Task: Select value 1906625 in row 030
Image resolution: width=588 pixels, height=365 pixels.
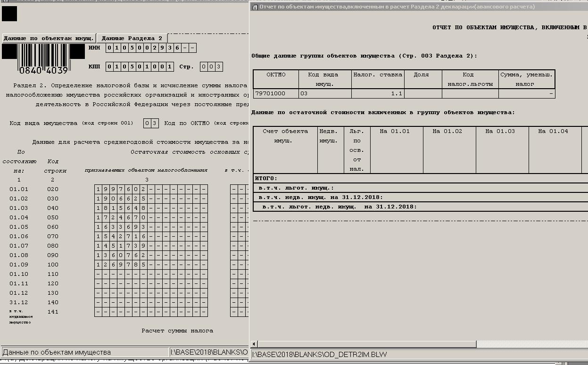Action: point(151,199)
